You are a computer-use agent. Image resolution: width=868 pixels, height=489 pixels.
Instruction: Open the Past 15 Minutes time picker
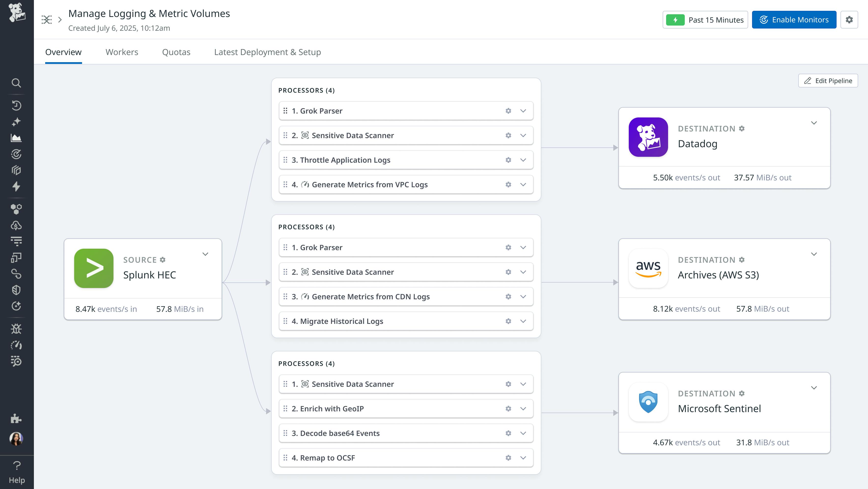[705, 20]
